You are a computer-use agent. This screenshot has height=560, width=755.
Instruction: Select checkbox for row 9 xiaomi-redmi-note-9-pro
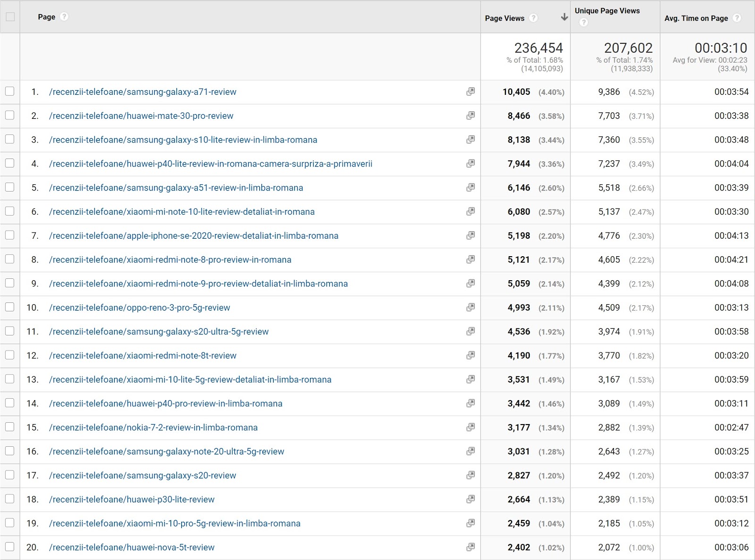pos(10,283)
